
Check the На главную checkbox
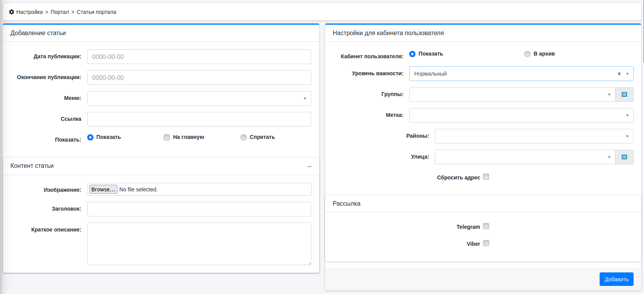pos(167,137)
